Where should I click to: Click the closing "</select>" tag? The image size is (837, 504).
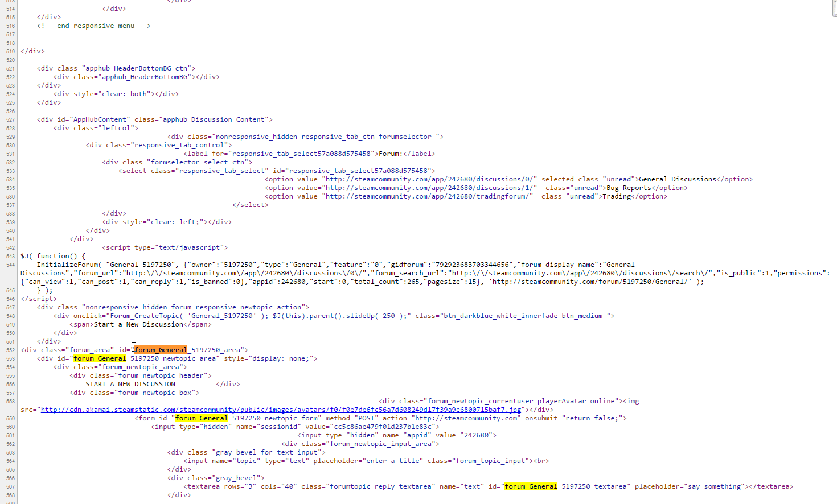click(x=251, y=205)
